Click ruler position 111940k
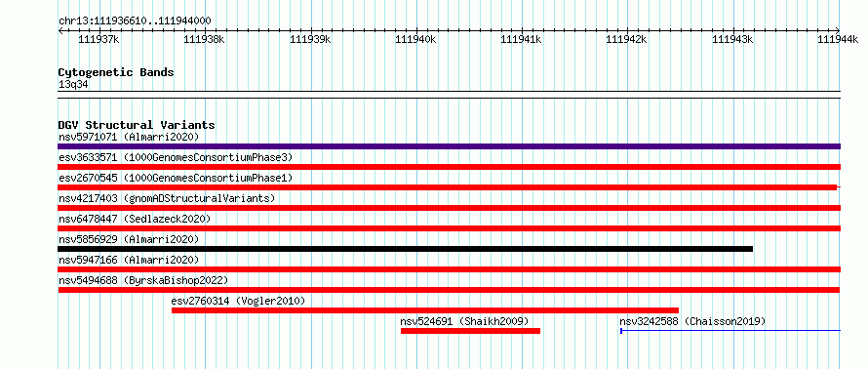Image resolution: width=868 pixels, height=369 pixels. [x=415, y=39]
